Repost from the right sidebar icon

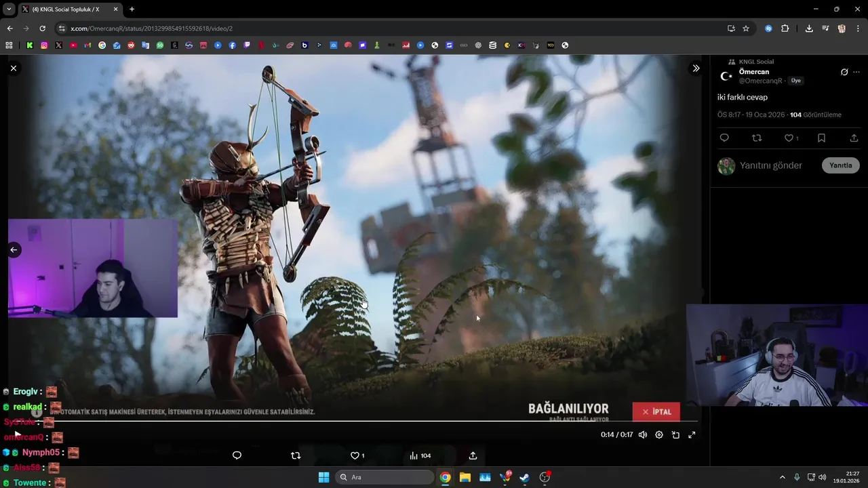pos(757,138)
